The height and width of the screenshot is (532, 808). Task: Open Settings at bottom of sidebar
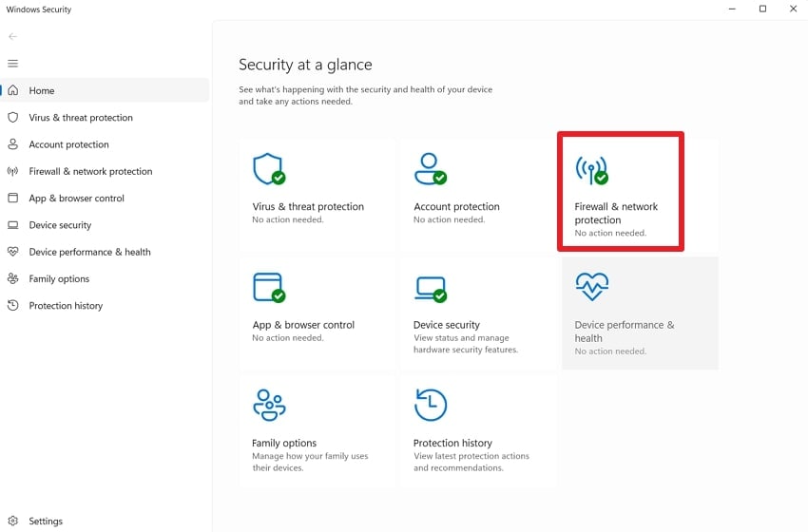click(105, 521)
